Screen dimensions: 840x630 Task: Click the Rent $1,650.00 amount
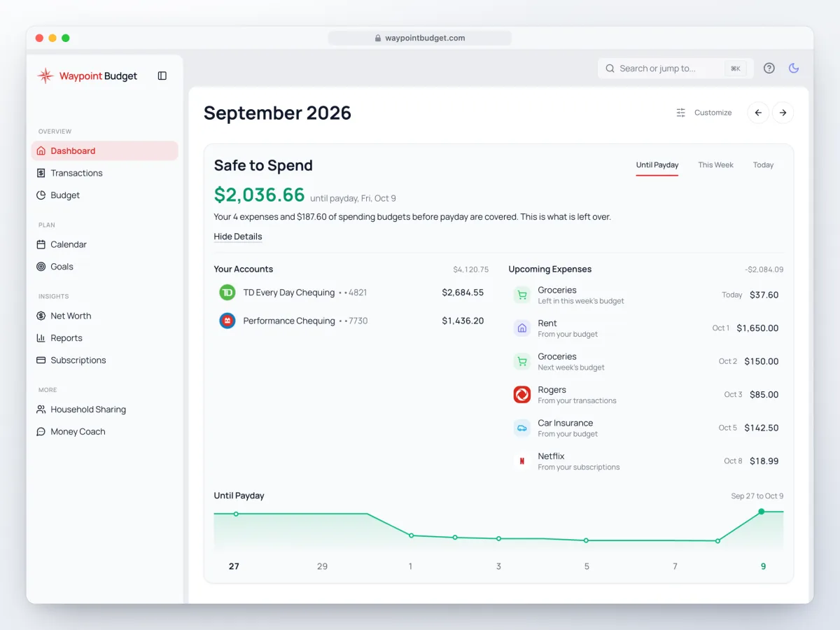[757, 328]
